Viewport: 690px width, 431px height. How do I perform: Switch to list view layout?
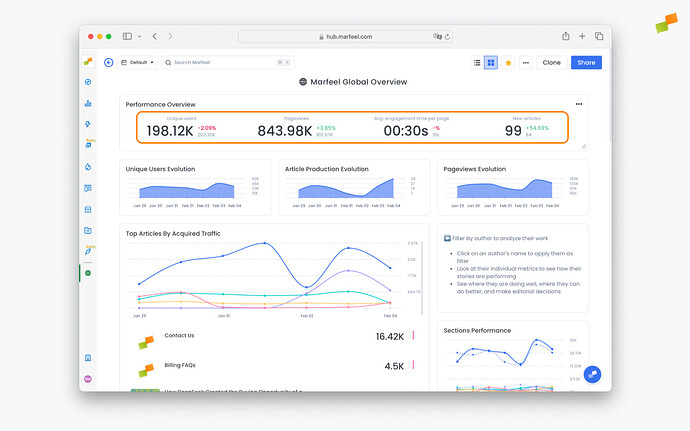[x=477, y=62]
